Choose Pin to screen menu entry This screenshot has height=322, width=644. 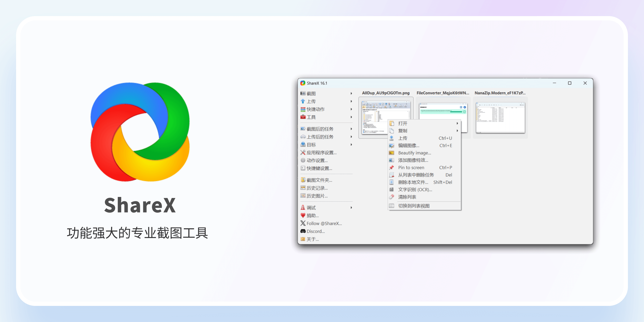[425, 167]
